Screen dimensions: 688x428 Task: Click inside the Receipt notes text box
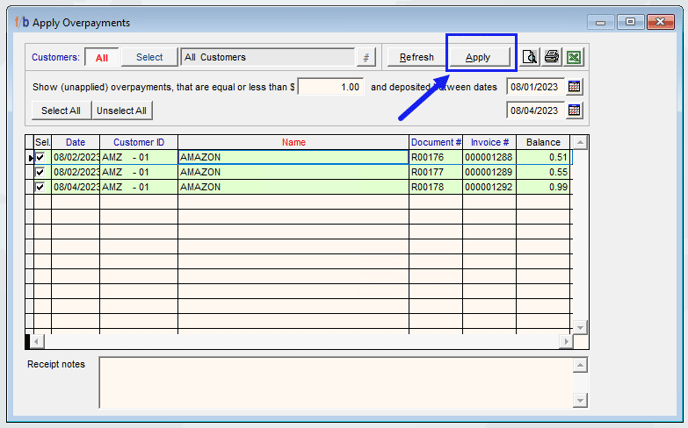click(x=335, y=383)
